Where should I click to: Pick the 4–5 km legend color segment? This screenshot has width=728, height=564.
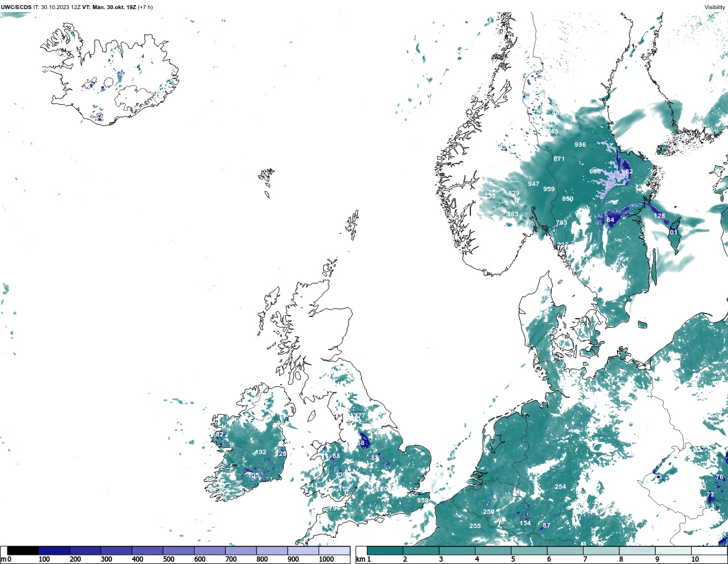tap(493, 551)
